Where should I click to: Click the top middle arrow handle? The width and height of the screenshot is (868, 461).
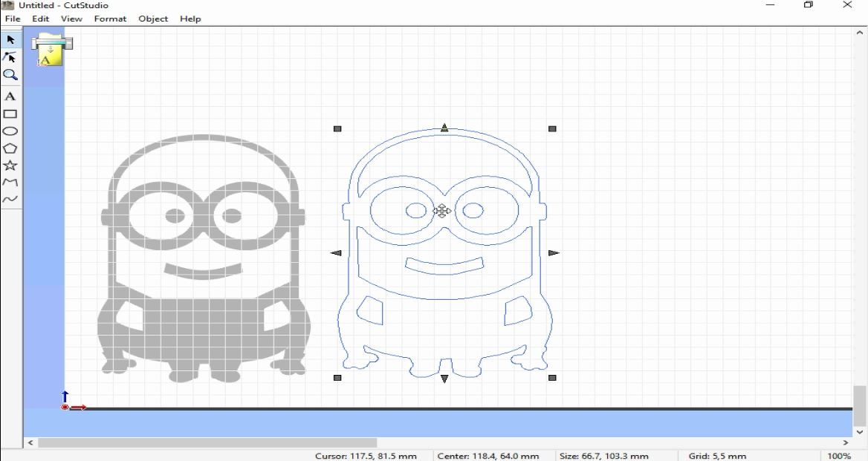click(444, 128)
